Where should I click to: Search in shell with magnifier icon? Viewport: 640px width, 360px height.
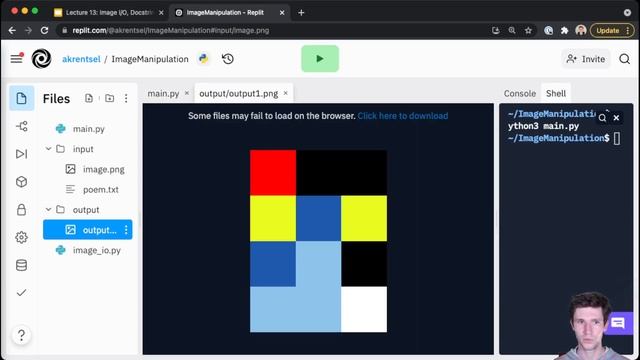[x=602, y=118]
